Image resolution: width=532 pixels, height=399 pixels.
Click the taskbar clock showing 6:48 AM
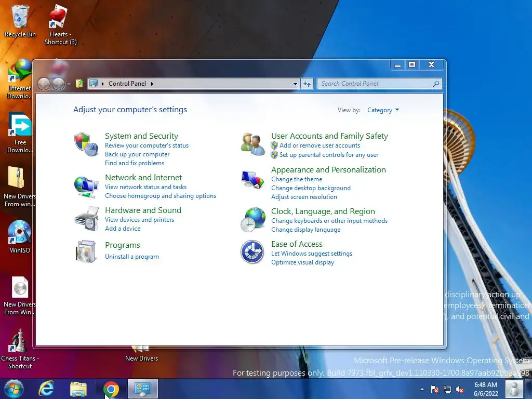[486, 389]
